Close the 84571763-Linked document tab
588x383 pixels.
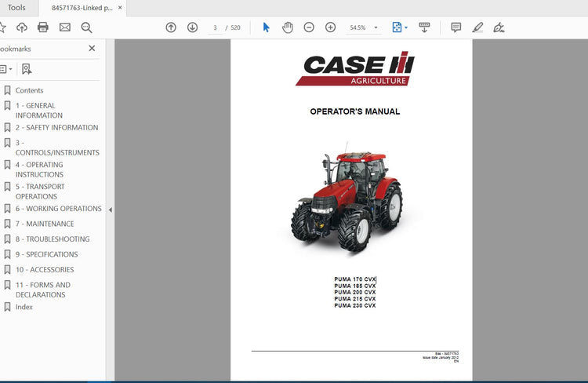tap(120, 8)
